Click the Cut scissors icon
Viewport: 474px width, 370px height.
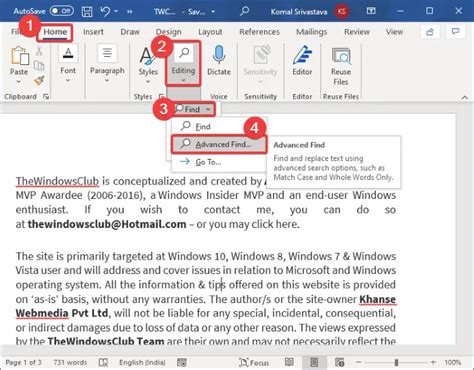click(x=39, y=51)
